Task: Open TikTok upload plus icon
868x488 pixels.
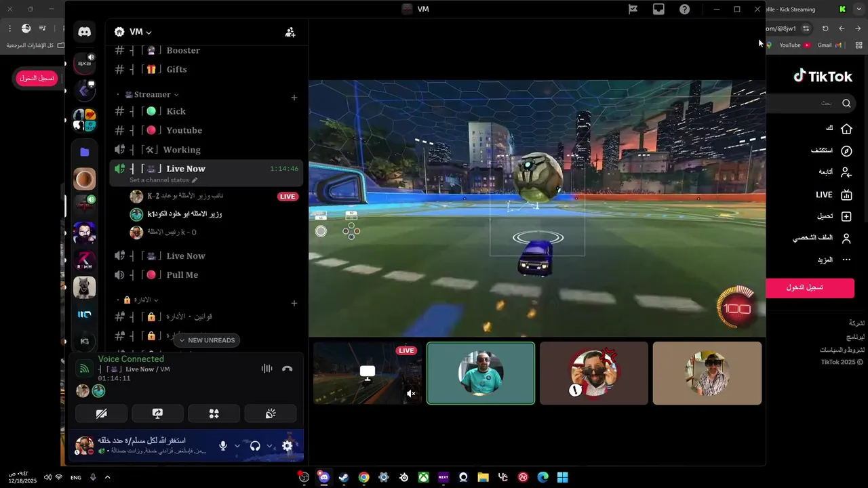Action: point(846,217)
